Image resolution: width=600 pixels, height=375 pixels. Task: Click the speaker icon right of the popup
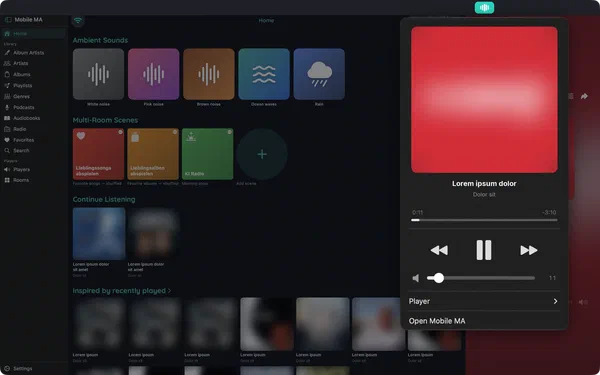[x=584, y=302]
